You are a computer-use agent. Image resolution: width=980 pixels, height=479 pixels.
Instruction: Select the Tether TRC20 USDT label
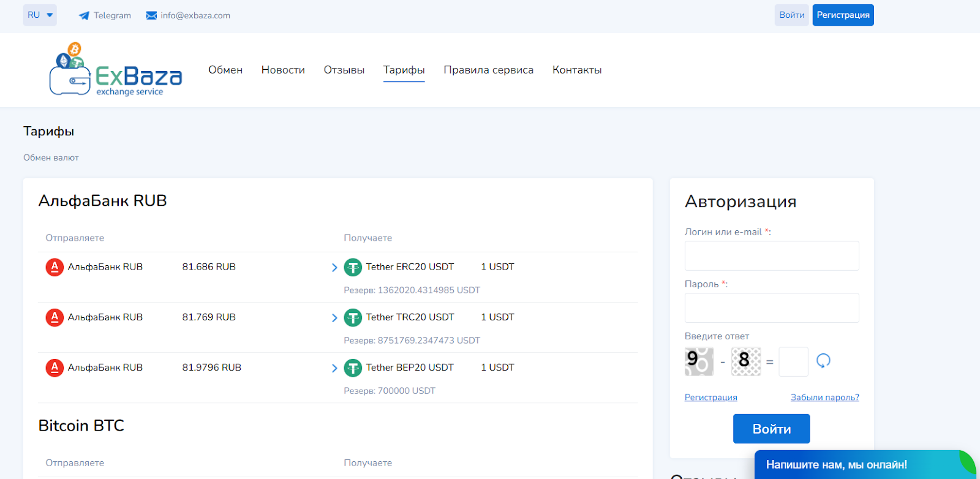click(x=410, y=317)
